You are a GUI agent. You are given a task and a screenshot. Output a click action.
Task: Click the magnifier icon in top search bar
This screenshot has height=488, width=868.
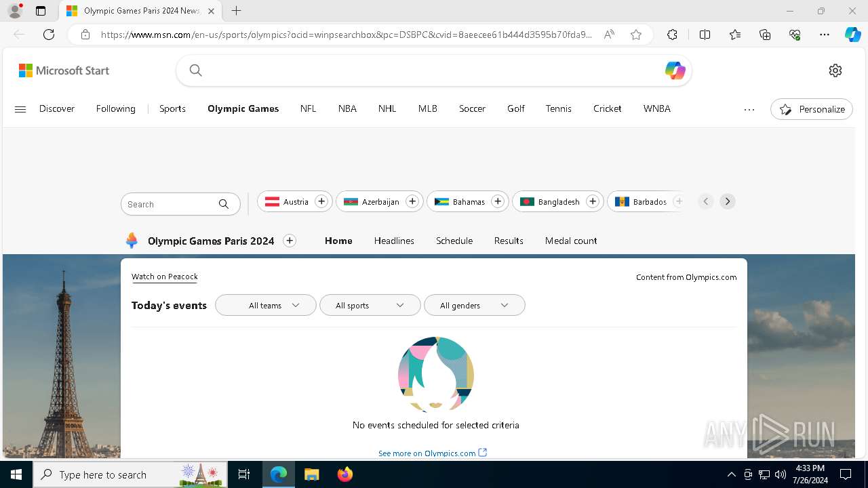(195, 70)
